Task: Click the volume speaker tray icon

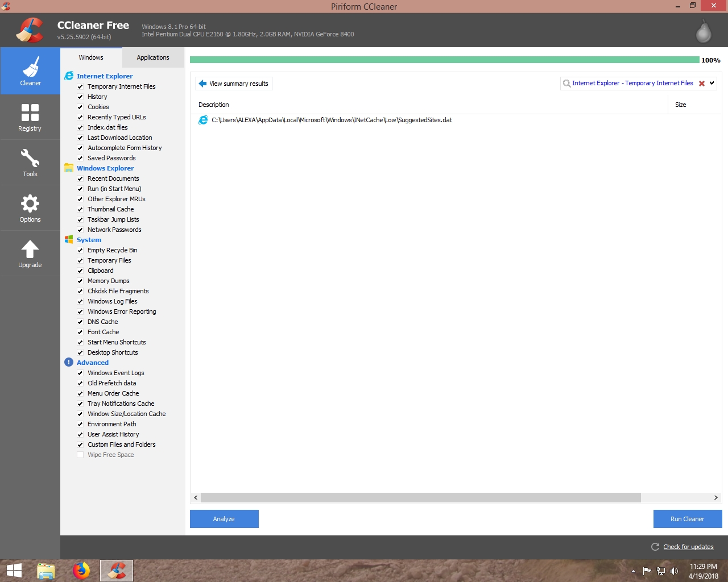Action: pyautogui.click(x=675, y=571)
